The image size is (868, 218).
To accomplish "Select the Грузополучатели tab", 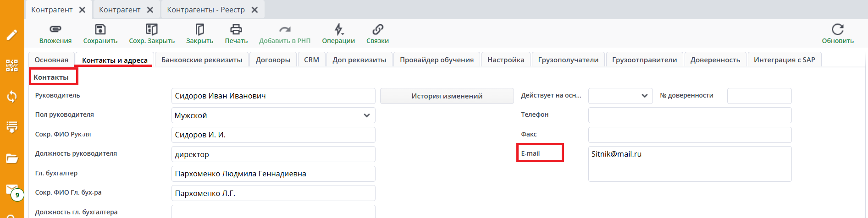I will click(x=568, y=60).
